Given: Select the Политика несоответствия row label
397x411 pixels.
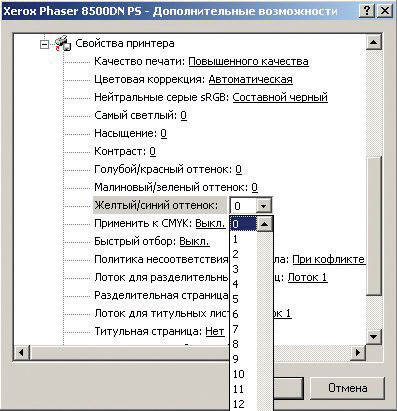Looking at the screenshot, I should tap(161, 259).
